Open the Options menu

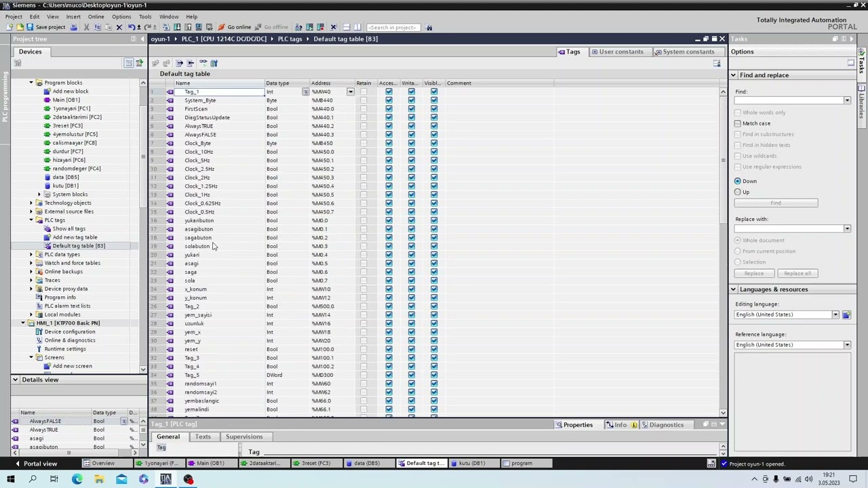pyautogui.click(x=121, y=16)
